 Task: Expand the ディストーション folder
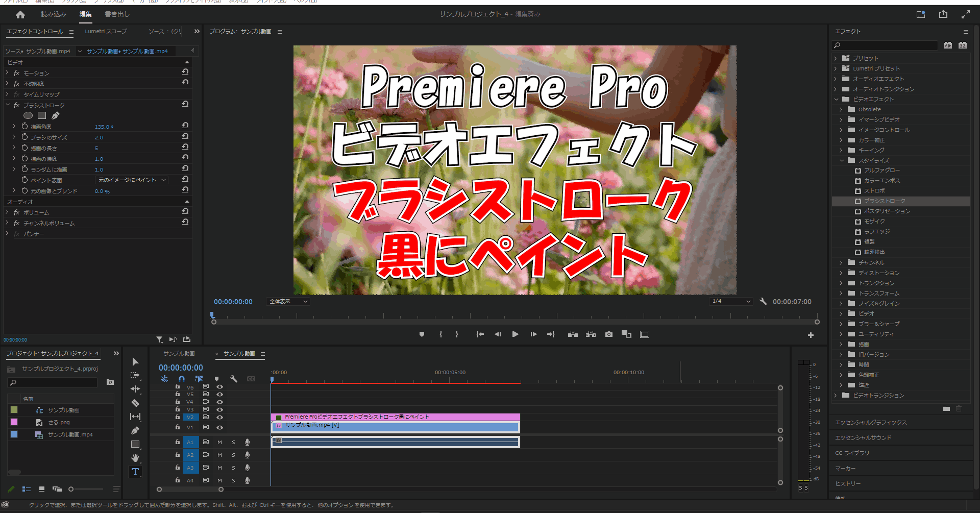click(842, 273)
